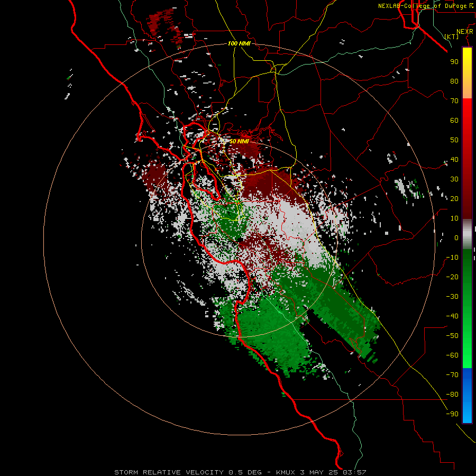The width and height of the screenshot is (476, 476).
Task: Pick the "-70" value on the velocity scale
Action: (x=452, y=375)
